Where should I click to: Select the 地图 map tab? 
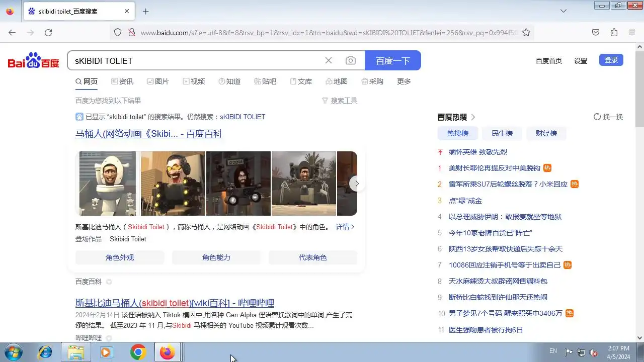click(337, 81)
